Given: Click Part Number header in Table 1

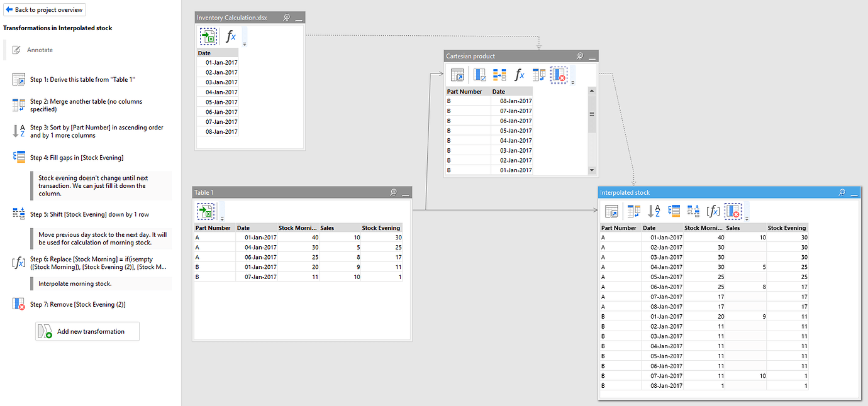Looking at the screenshot, I should point(215,228).
